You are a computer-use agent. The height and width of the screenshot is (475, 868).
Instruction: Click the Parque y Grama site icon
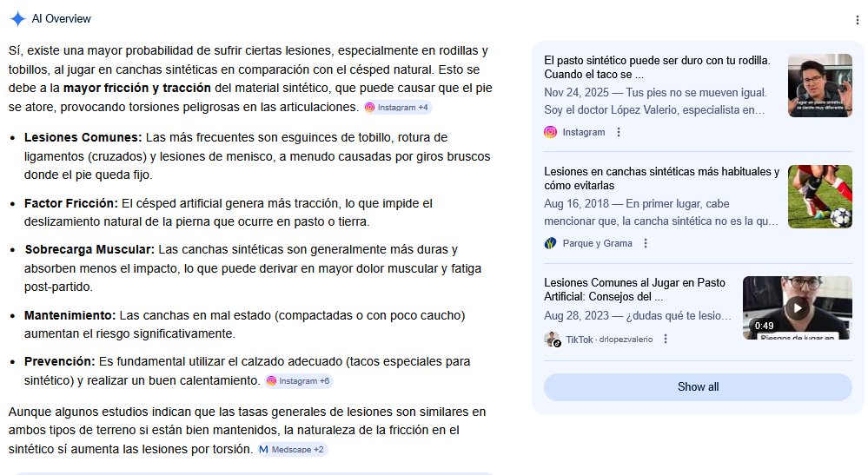550,243
